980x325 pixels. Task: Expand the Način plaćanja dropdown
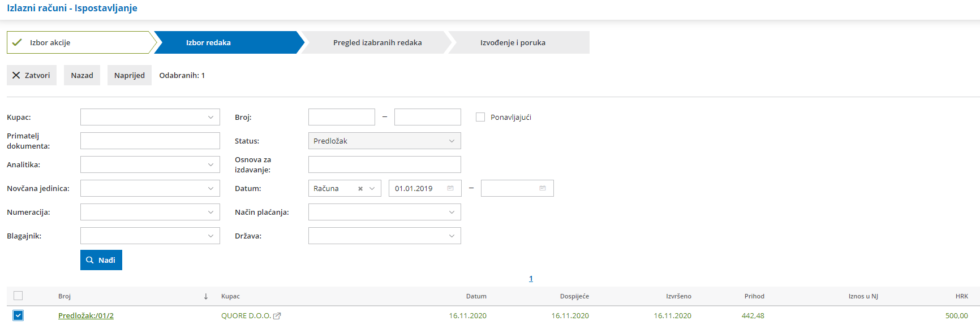(385, 212)
